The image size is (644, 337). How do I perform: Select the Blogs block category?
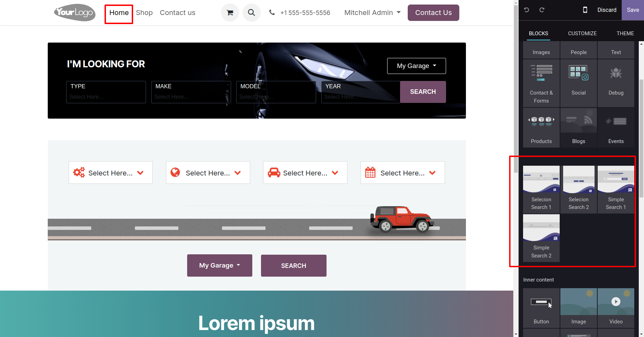578,128
